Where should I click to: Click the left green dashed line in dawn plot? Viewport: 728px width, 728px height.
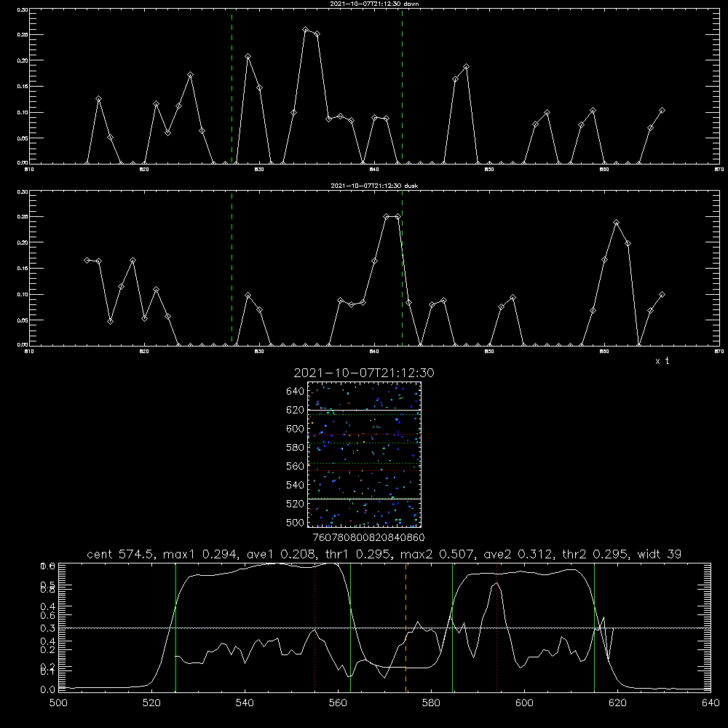tap(232, 86)
